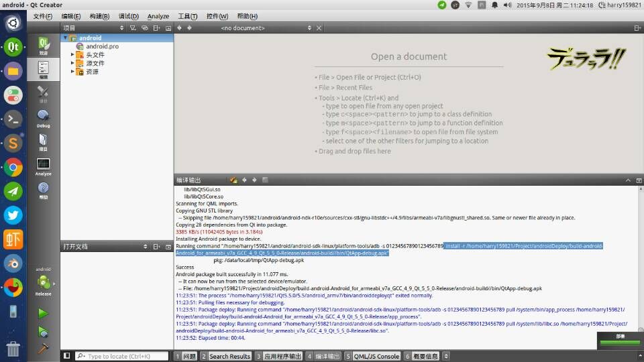Open output pane selector arrows in status bar
Screen dimensions: 644x362
[x=446, y=356]
